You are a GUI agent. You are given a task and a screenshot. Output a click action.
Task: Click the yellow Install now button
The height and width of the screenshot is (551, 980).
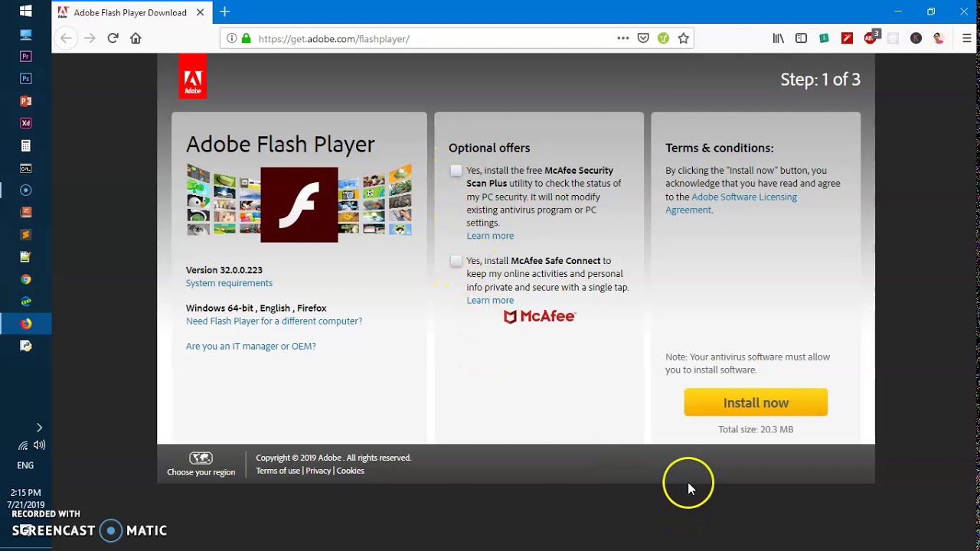click(756, 403)
